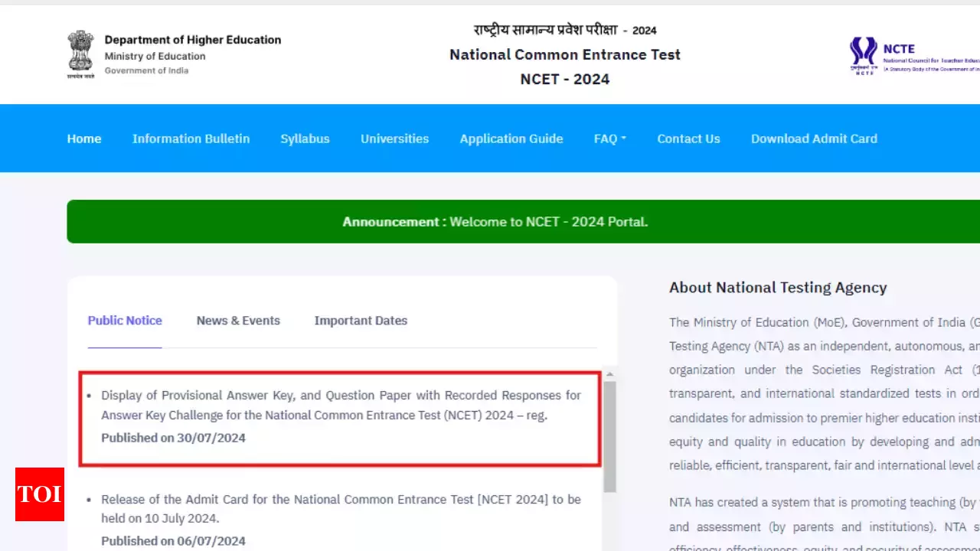Click 'About National Testing Agency' heading
The height and width of the screenshot is (551, 980).
pyautogui.click(x=778, y=288)
